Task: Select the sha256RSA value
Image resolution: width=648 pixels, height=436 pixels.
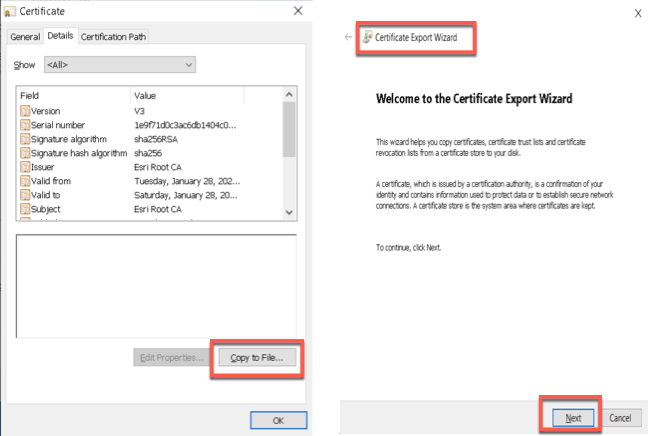Action: (x=156, y=139)
